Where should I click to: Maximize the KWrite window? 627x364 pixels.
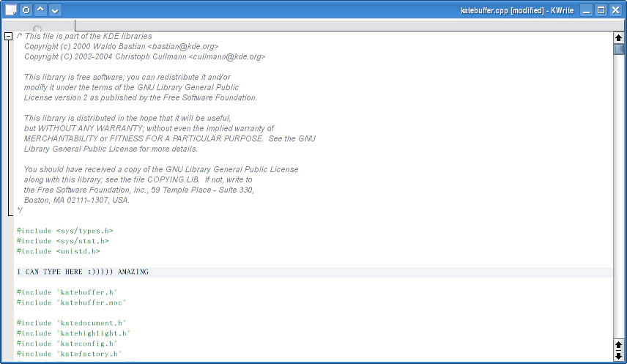pyautogui.click(x=601, y=10)
